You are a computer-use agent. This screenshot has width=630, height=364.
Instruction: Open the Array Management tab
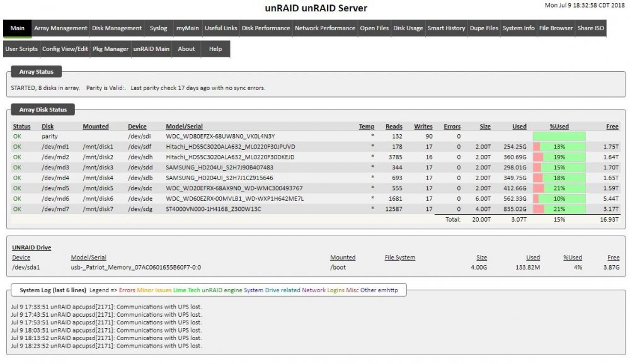(60, 28)
